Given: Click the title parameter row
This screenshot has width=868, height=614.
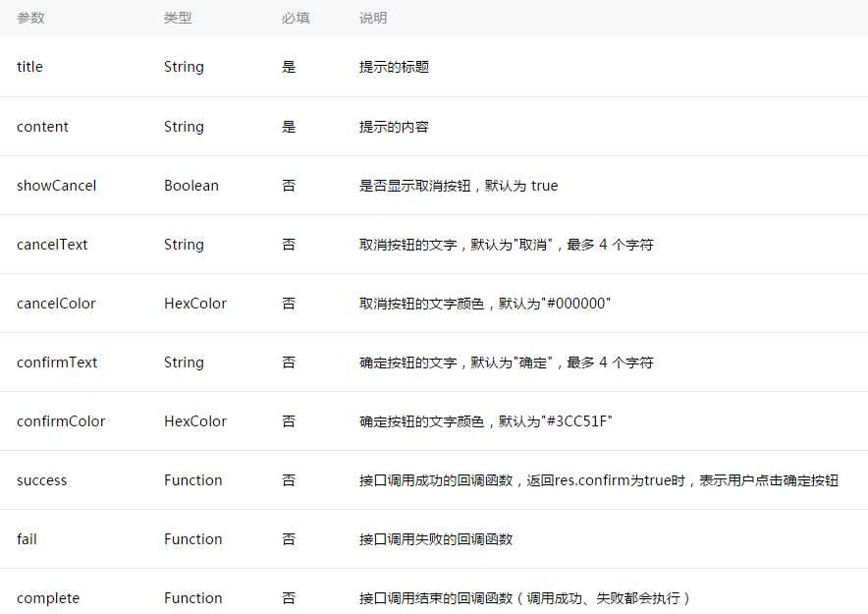Looking at the screenshot, I should click(29, 67).
